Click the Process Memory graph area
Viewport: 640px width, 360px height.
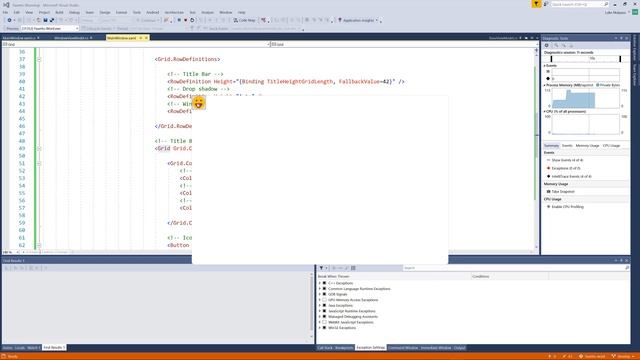[585, 98]
